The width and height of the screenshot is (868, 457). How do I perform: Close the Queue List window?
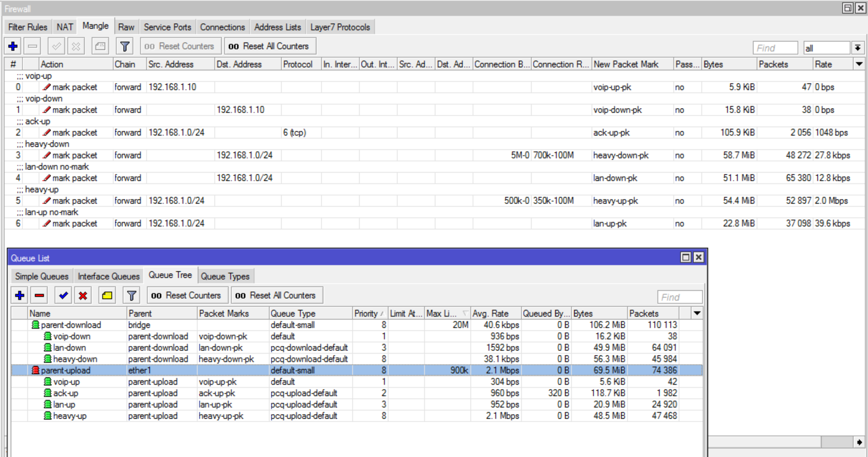tap(698, 257)
